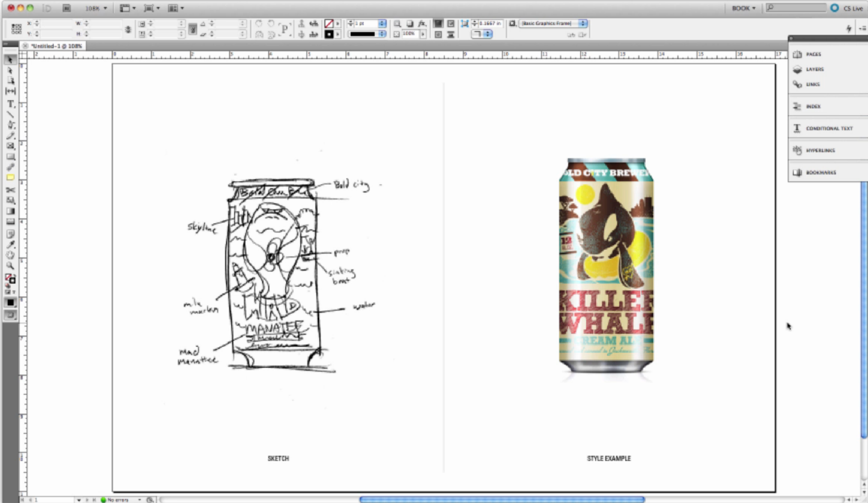The image size is (868, 503).
Task: Open the BOOK workspace switcher
Action: tap(744, 8)
